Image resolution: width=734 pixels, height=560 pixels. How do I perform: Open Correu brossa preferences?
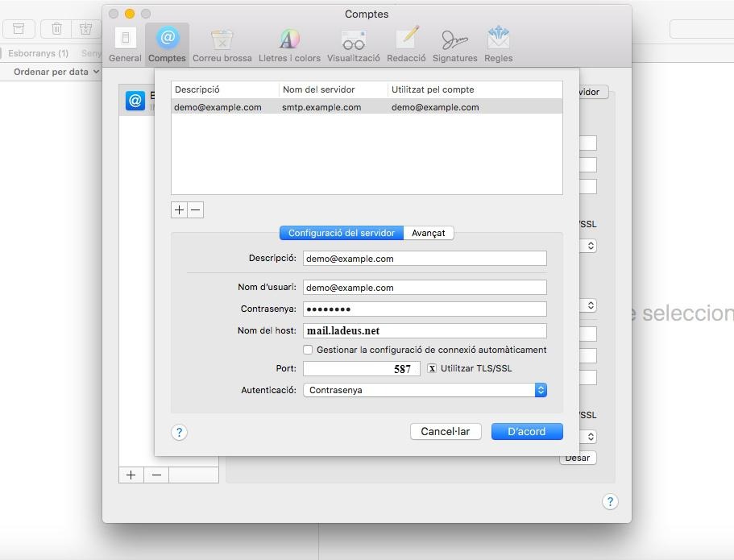pyautogui.click(x=222, y=44)
